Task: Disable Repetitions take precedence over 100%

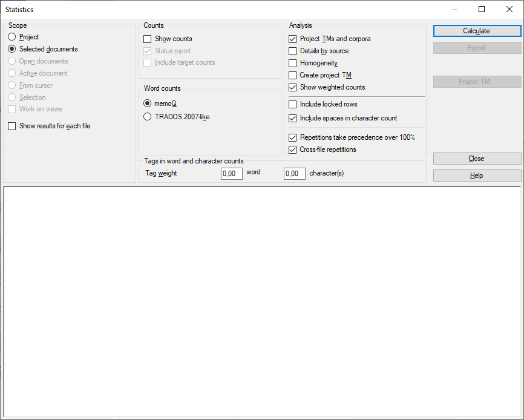Action: pos(292,137)
